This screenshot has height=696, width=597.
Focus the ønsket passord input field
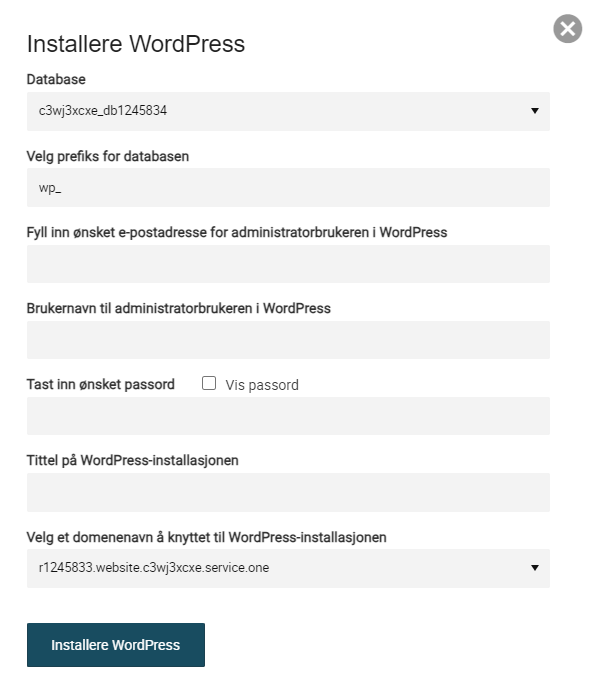tap(288, 416)
